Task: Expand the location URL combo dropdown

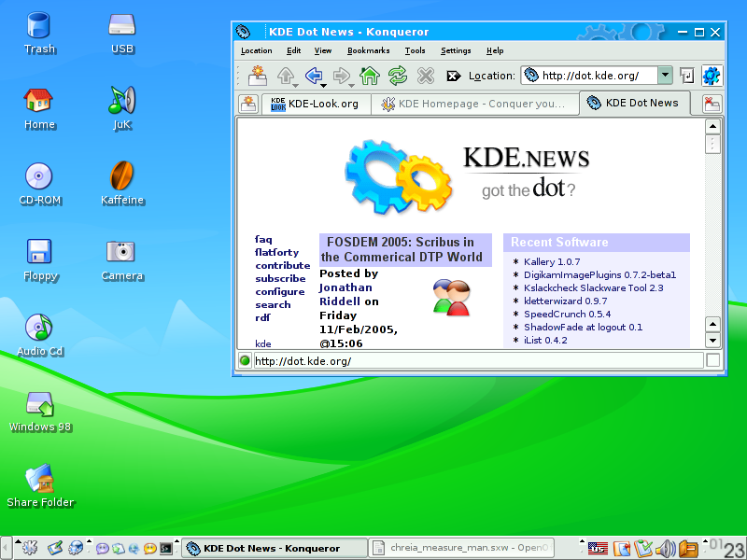Action: [x=665, y=76]
